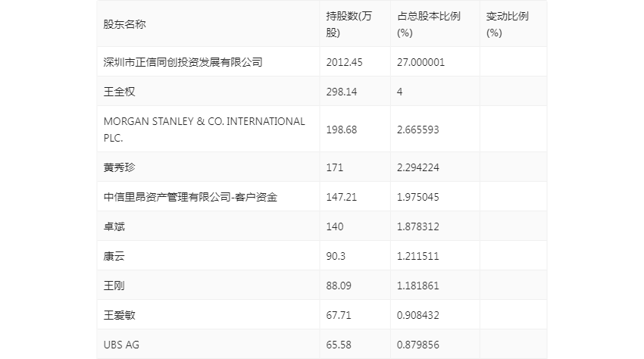644x359 pixels.
Task: Click the 2012.45 shares value
Action: pyautogui.click(x=344, y=62)
